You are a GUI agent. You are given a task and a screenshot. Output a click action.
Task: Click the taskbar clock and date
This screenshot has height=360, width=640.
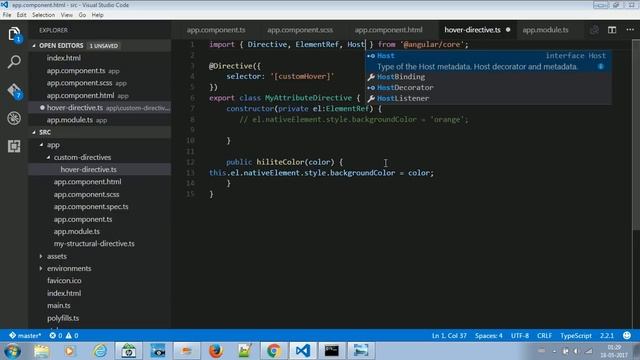614,351
